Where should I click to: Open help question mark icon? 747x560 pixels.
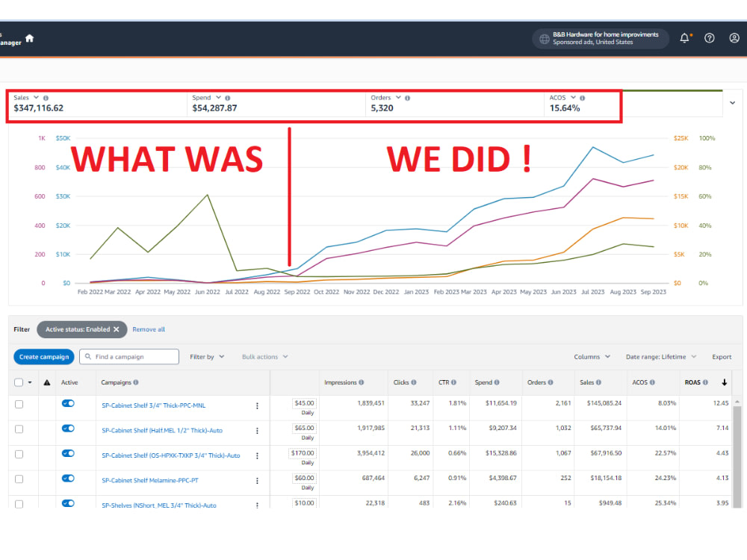(710, 38)
